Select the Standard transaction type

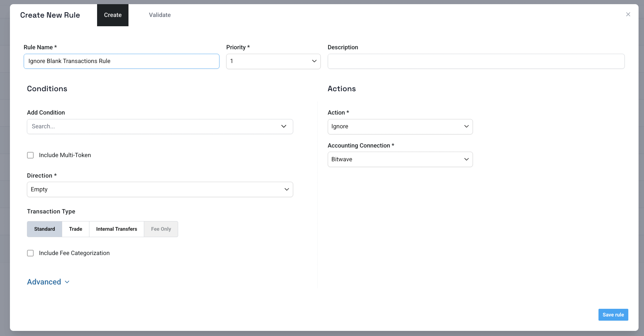click(x=45, y=229)
